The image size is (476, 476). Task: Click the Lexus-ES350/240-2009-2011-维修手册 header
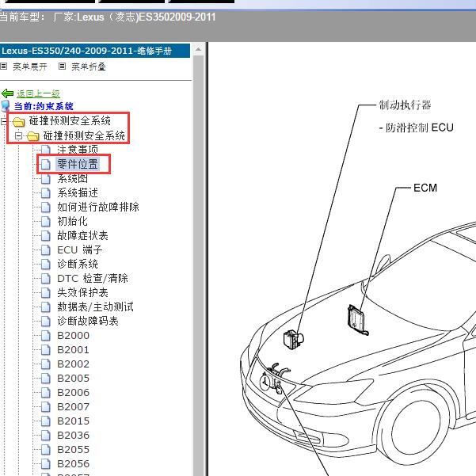tap(95, 51)
